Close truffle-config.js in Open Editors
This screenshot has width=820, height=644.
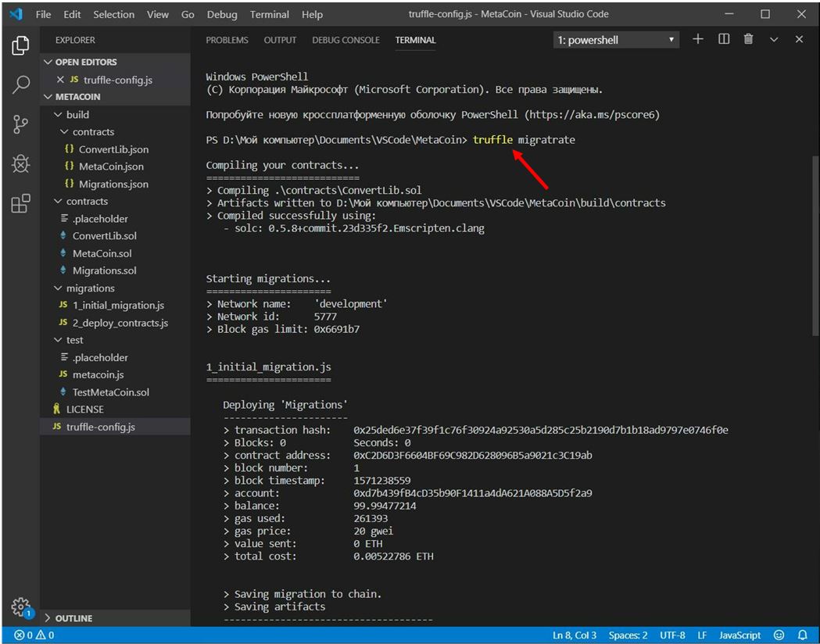[60, 80]
